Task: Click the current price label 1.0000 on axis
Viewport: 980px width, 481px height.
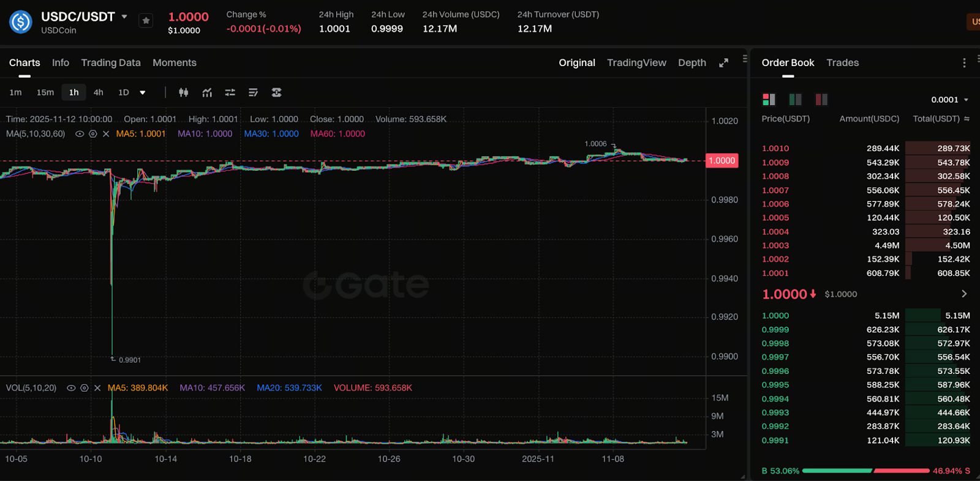Action: tap(722, 161)
